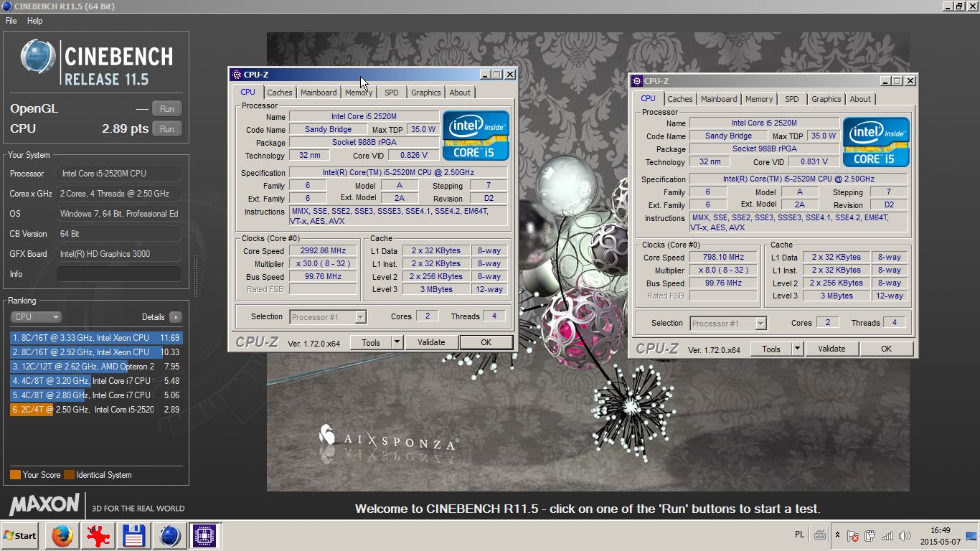This screenshot has width=980, height=551.
Task: Click the show desktop icon by the clock
Action: pyautogui.click(x=971, y=535)
